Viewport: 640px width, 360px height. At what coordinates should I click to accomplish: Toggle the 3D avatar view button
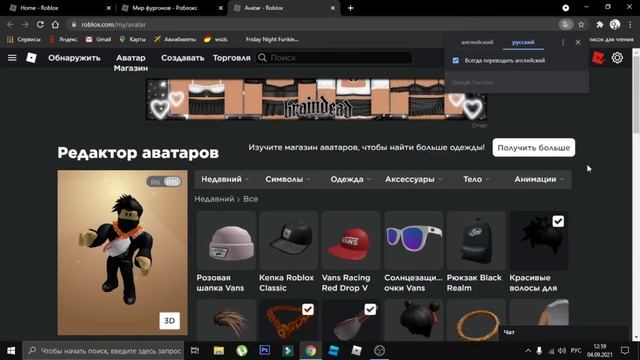pos(169,321)
